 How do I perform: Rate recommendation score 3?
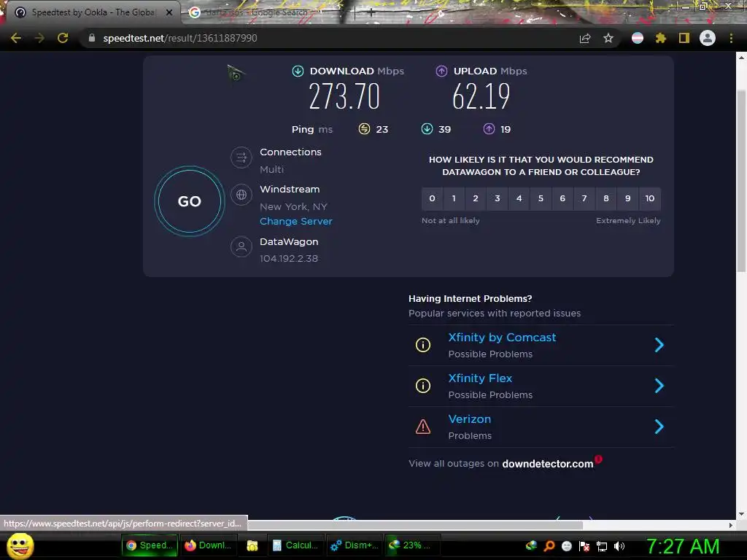coord(498,198)
